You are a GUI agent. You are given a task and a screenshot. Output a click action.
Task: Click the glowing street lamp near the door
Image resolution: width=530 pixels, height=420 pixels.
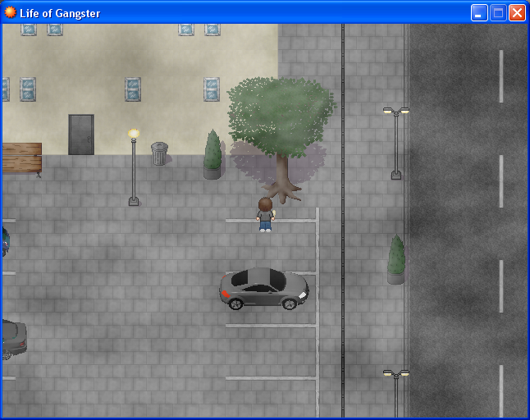[x=134, y=167]
